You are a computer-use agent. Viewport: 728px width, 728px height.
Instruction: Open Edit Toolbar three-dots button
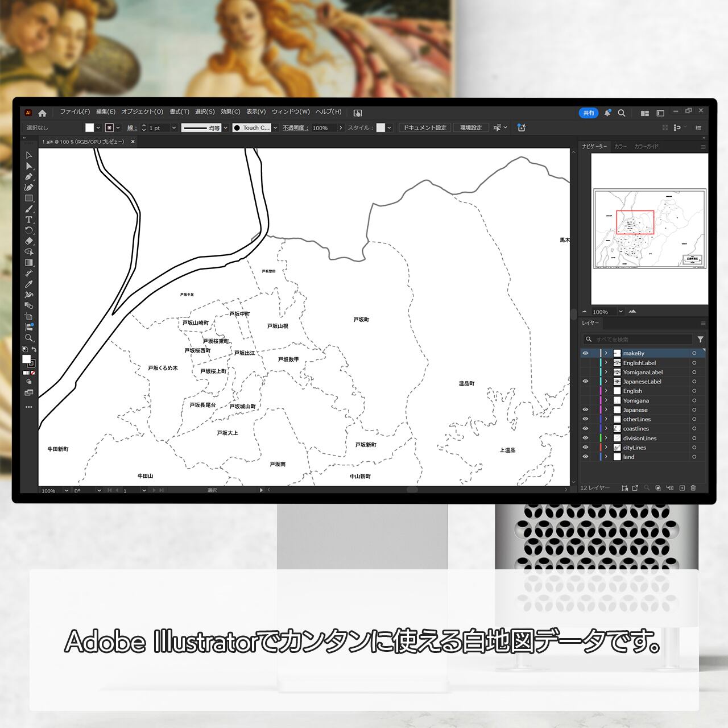point(28,407)
